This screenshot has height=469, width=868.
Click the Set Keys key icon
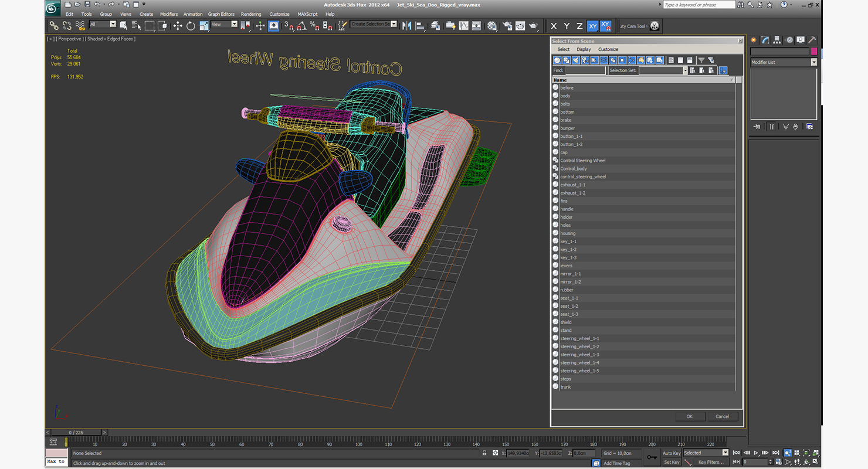click(x=652, y=457)
